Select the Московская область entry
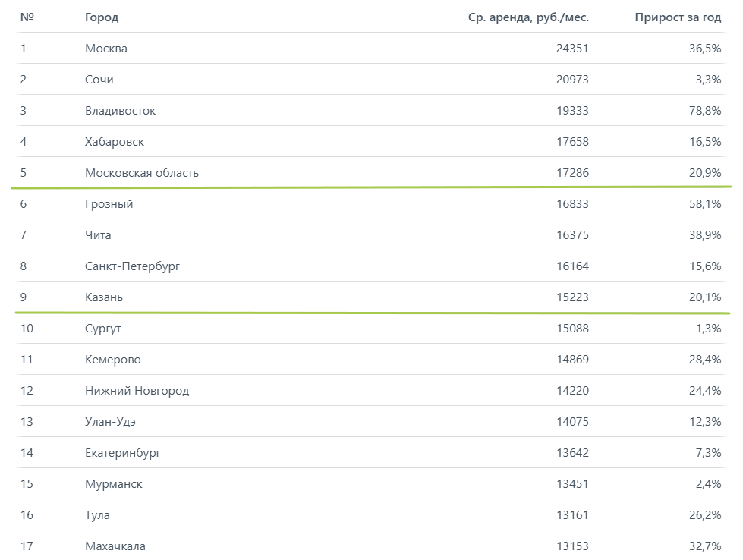 [142, 173]
